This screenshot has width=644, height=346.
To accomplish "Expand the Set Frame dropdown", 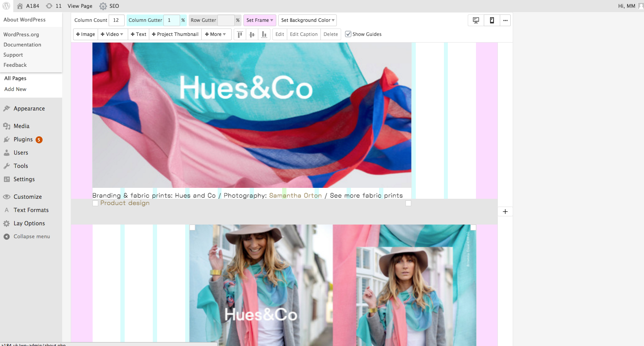I will (260, 20).
